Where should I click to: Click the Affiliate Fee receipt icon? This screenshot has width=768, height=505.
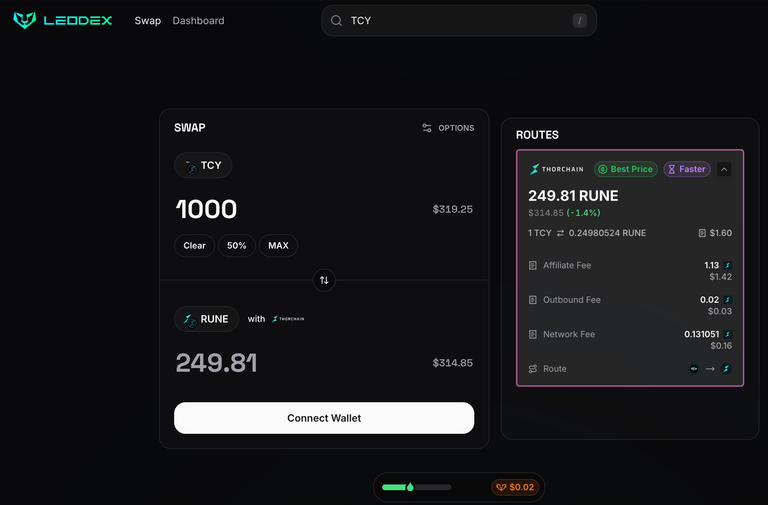pyautogui.click(x=533, y=265)
